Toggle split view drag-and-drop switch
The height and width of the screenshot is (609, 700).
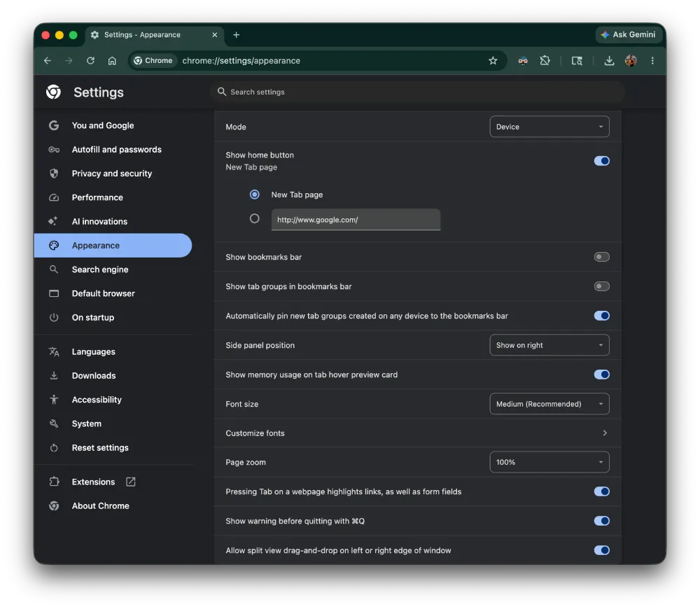pos(602,550)
